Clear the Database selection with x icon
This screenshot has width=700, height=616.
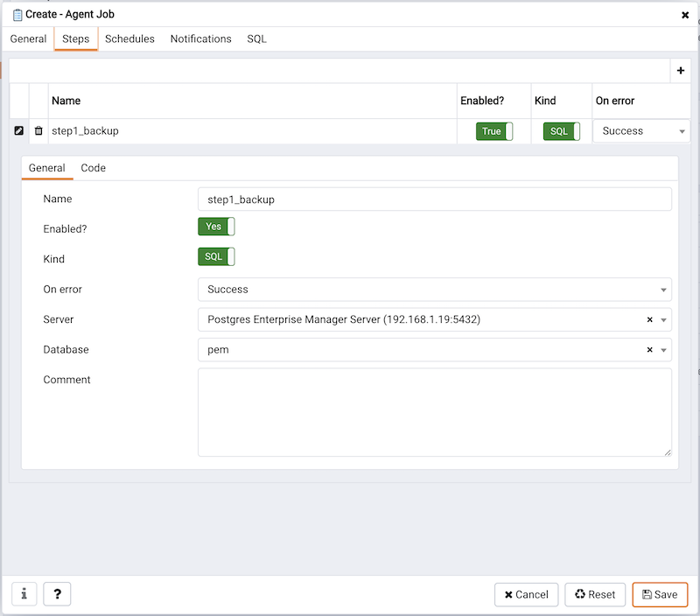coord(649,349)
